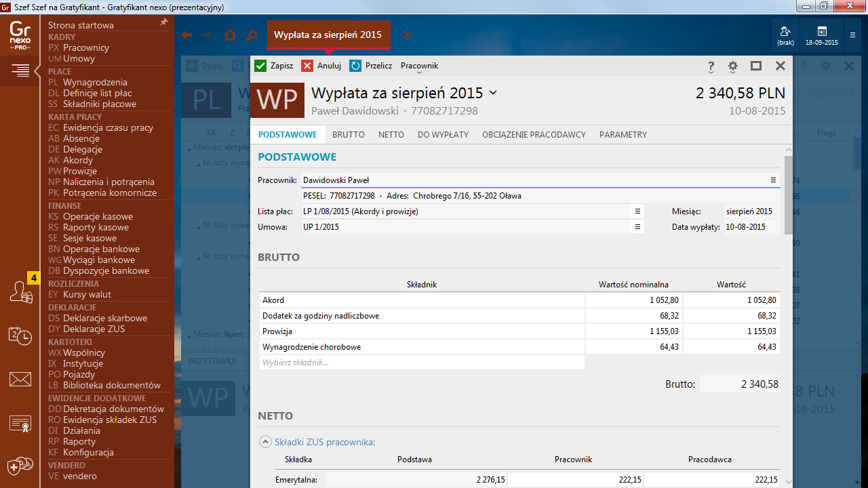Click the back navigation arrow
The width and height of the screenshot is (868, 488).
point(186,34)
